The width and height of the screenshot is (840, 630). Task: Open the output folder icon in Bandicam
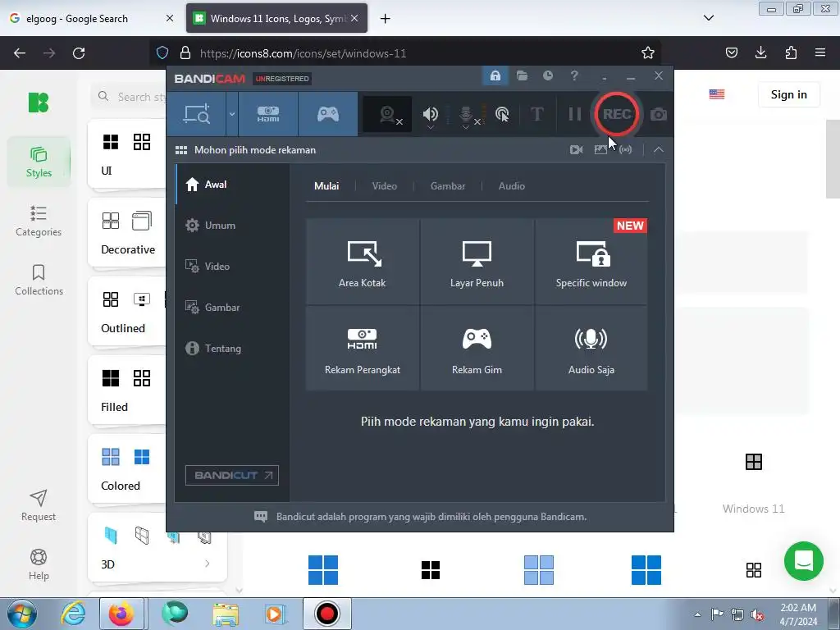click(522, 76)
